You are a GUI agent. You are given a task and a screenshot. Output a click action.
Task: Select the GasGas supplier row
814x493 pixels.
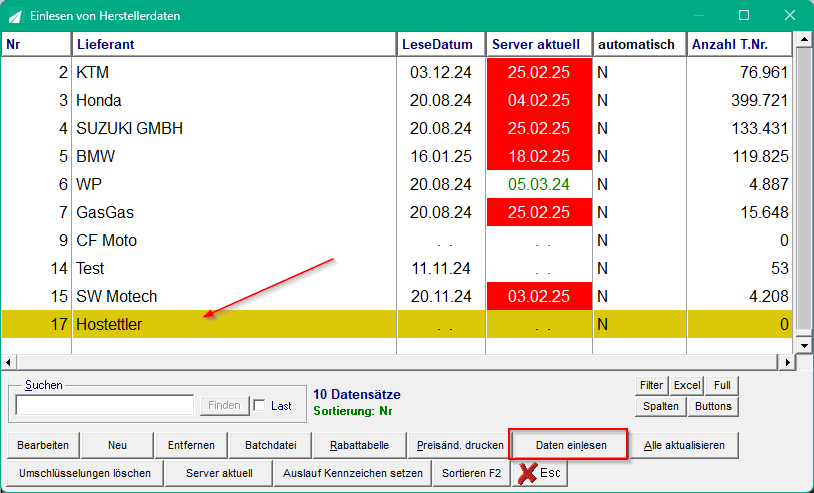pos(397,212)
